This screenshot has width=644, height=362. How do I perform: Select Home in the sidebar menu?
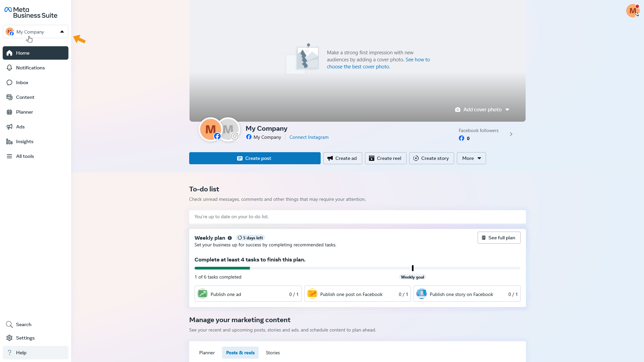pyautogui.click(x=36, y=53)
